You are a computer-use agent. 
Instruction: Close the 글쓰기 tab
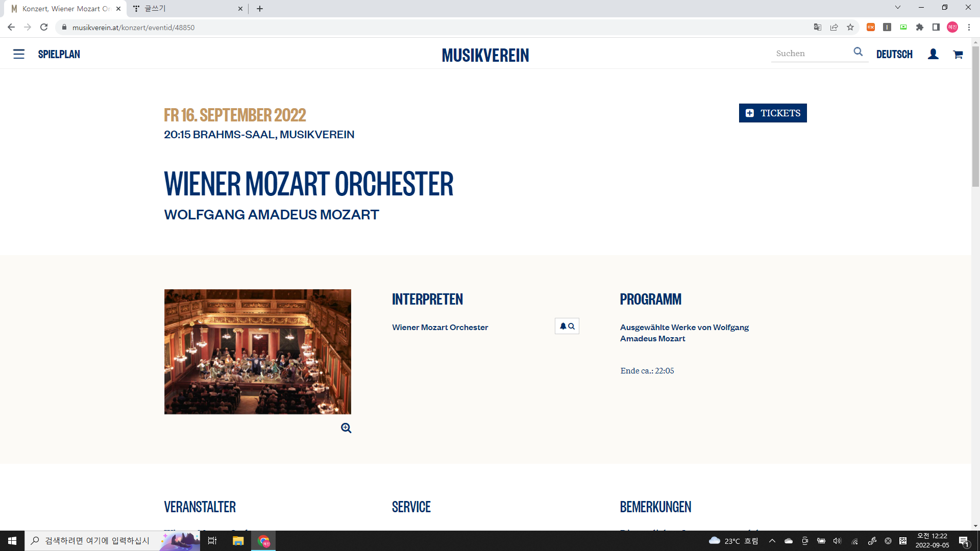pyautogui.click(x=240, y=9)
